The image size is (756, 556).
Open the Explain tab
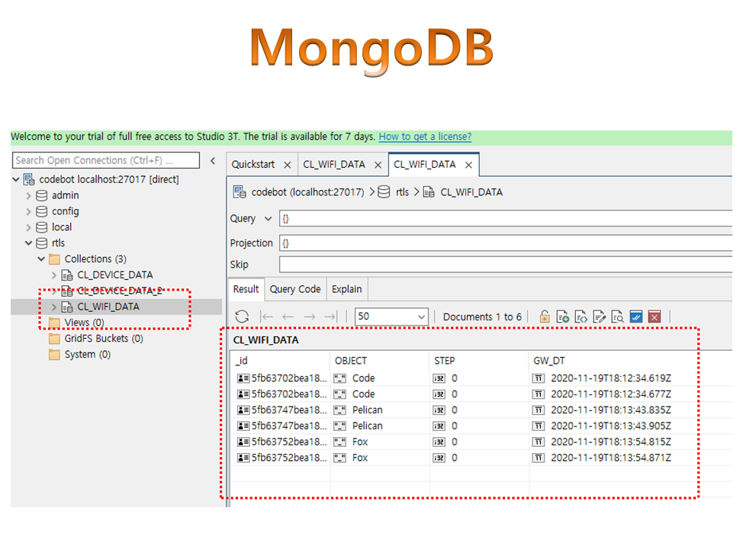click(x=346, y=289)
